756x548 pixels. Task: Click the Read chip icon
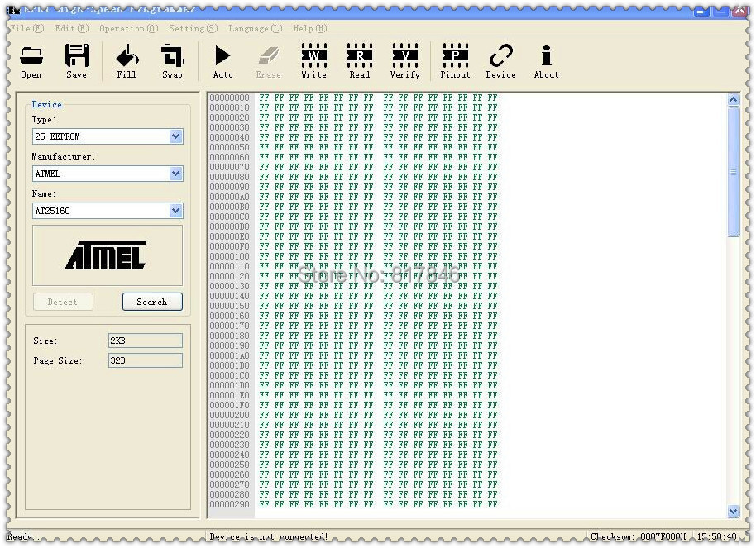point(359,61)
